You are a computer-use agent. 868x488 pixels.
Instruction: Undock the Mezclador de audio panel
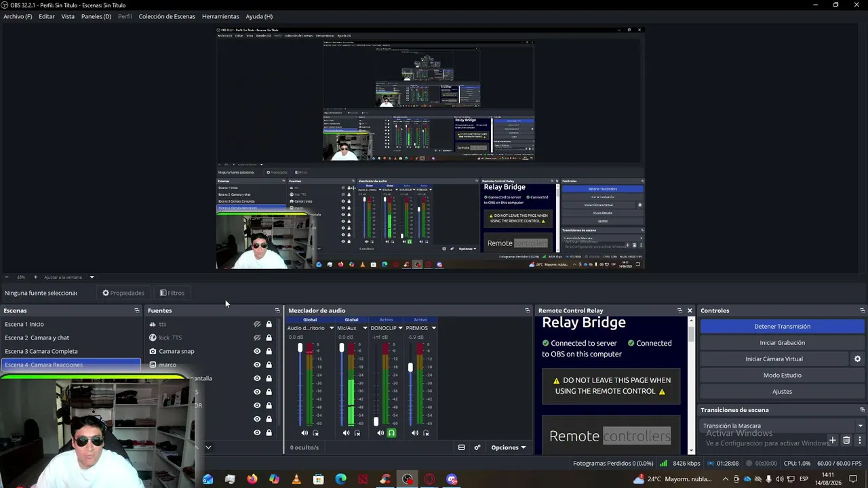(528, 310)
